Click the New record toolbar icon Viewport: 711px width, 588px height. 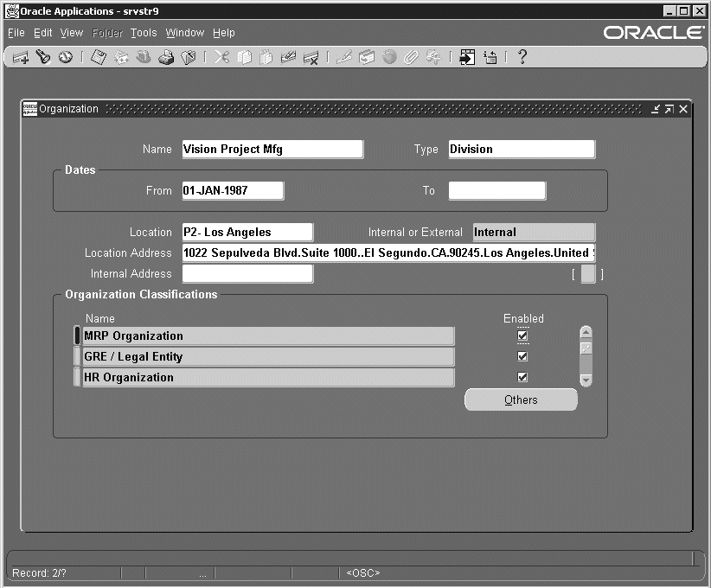21,58
